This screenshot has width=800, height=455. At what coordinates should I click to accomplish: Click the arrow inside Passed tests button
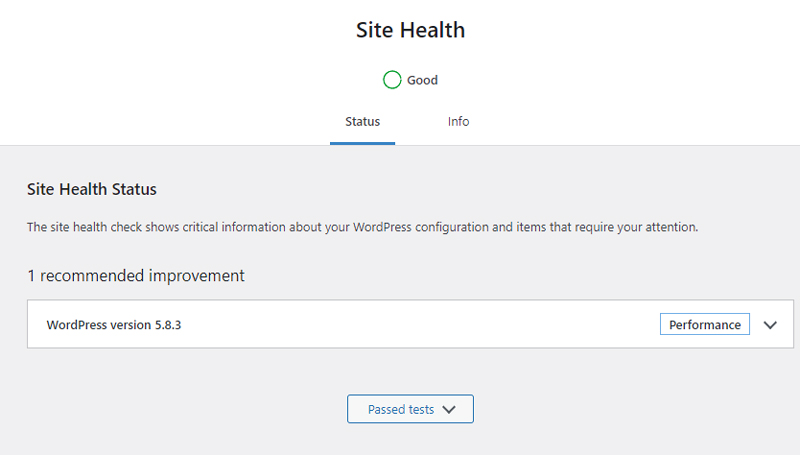click(448, 410)
